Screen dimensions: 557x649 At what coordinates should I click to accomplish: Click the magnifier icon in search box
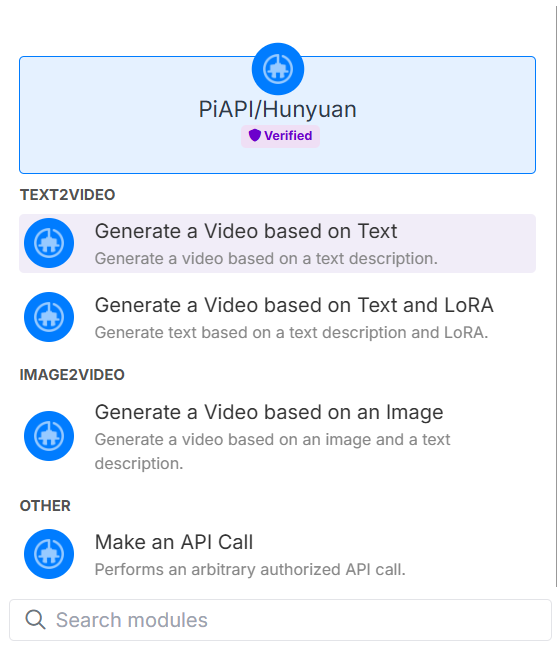pos(35,620)
